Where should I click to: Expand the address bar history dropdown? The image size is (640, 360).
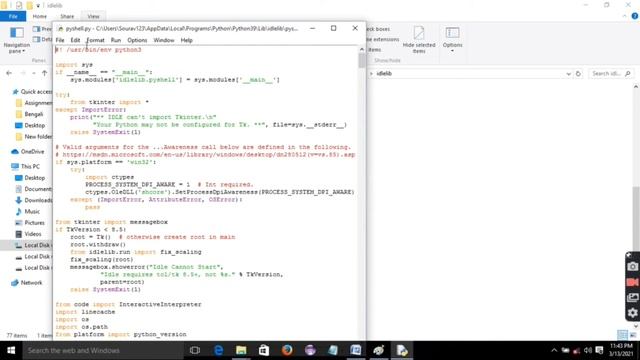point(568,74)
